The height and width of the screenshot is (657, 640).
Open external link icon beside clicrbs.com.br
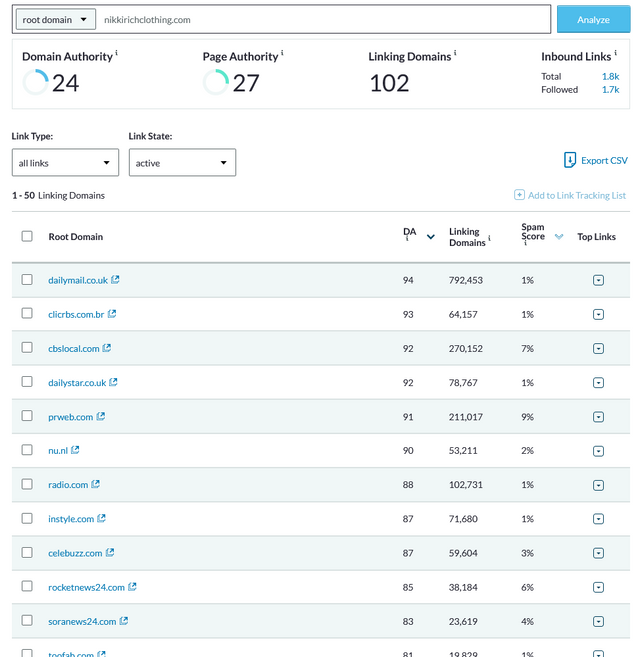[112, 314]
